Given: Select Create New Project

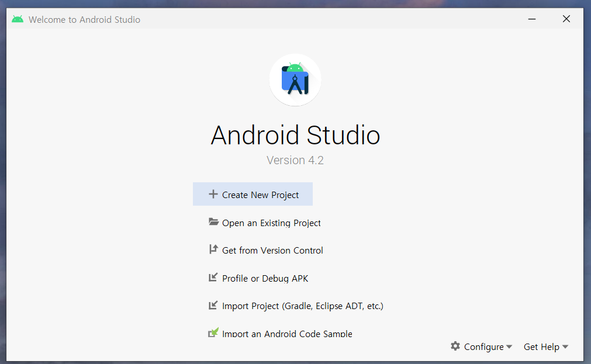Looking at the screenshot, I should [253, 195].
